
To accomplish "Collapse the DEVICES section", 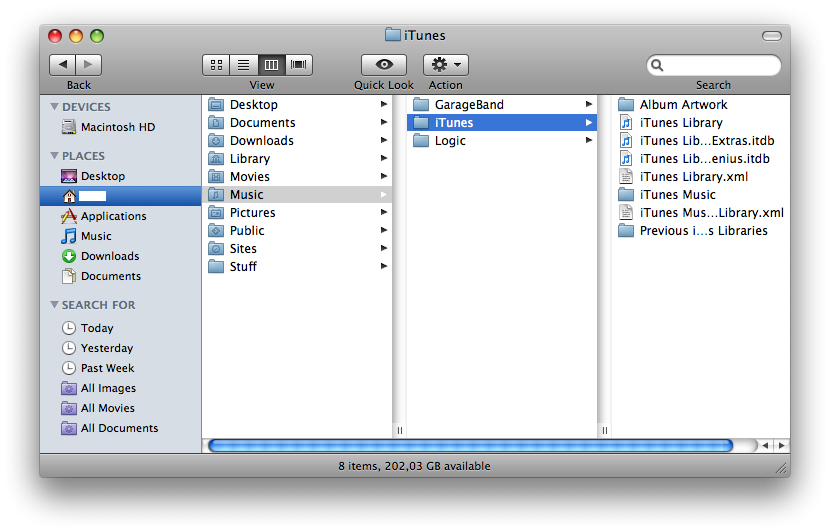I will coord(54,106).
